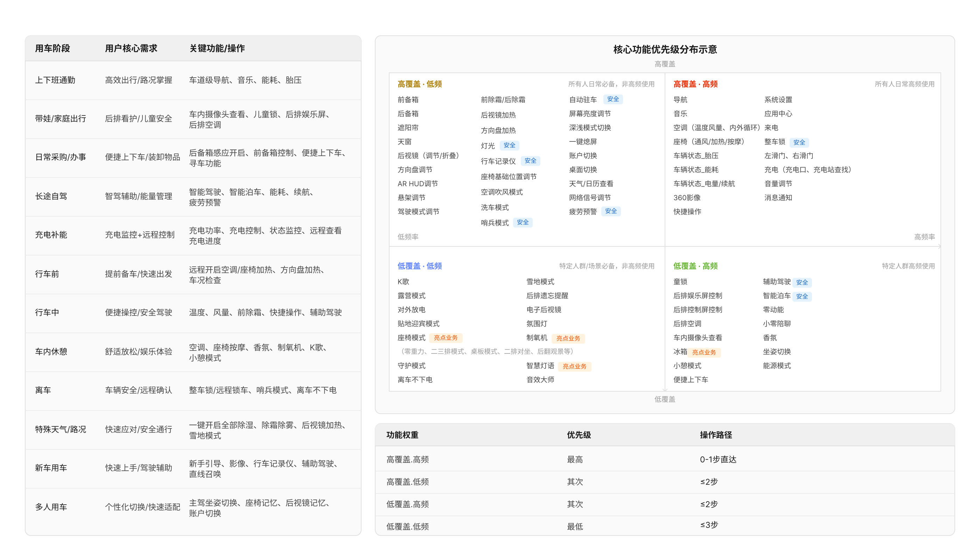Click the 便捷操控/安全驾驶 cell
Screen dimensions: 980x560
click(x=139, y=312)
